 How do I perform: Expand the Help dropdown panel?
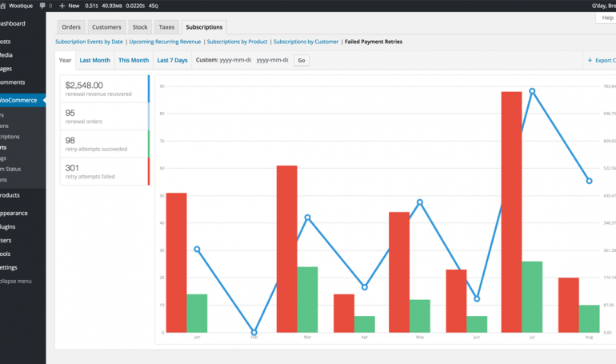[x=606, y=18]
